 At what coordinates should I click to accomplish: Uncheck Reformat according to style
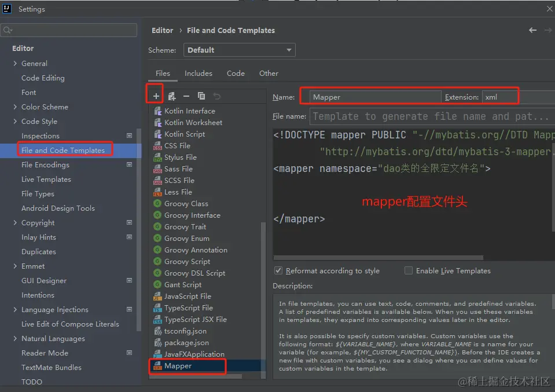[x=278, y=271]
